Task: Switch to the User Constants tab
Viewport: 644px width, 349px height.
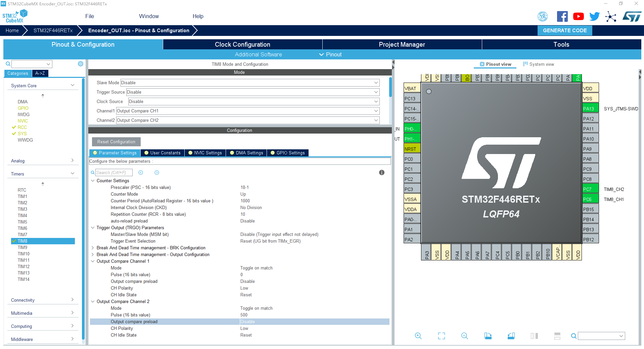Action: click(163, 153)
